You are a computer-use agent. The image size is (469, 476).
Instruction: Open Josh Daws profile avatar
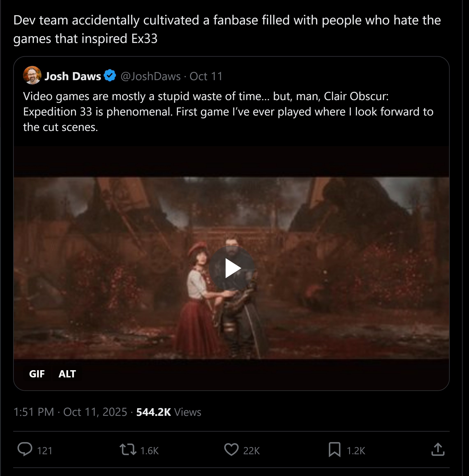(32, 75)
